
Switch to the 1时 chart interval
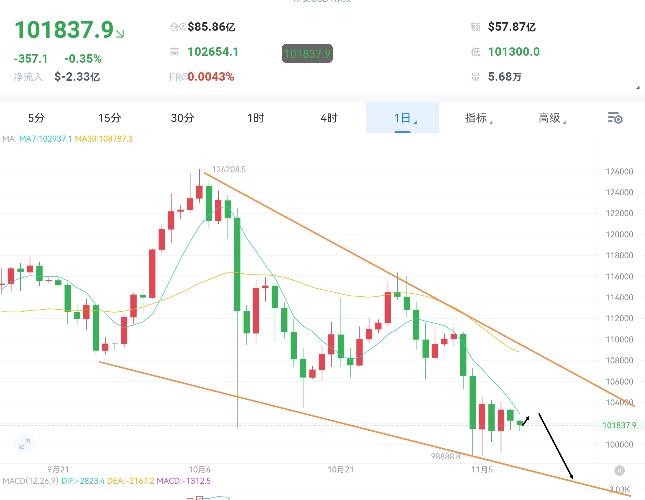point(255,118)
